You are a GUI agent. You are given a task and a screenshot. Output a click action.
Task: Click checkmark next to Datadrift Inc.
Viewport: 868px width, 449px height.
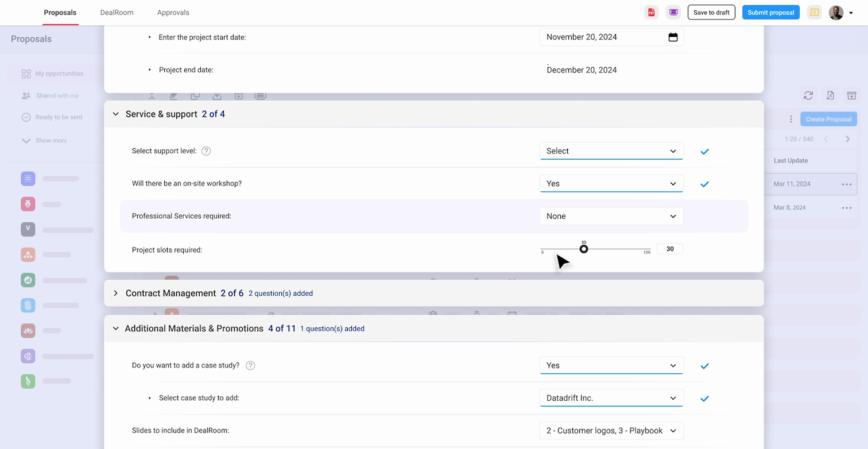click(x=704, y=398)
